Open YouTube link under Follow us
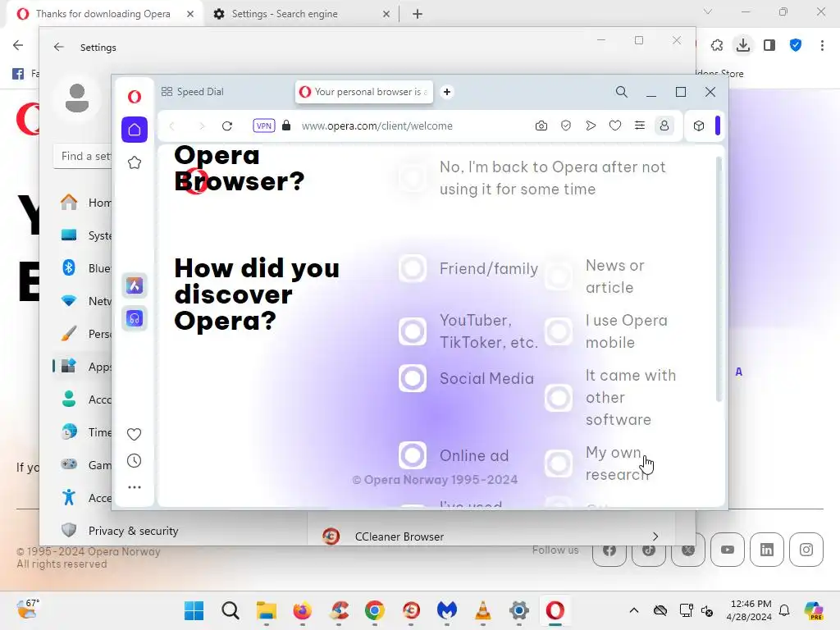 pos(728,550)
